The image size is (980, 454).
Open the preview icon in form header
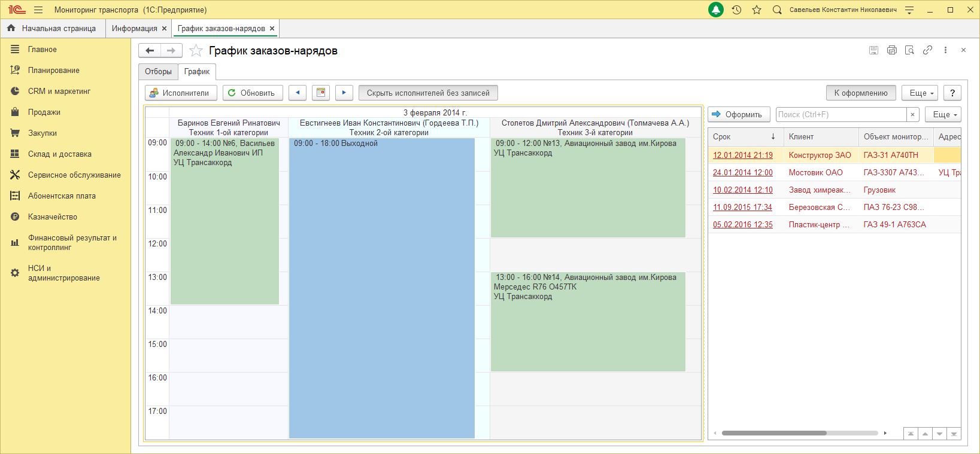(x=909, y=50)
